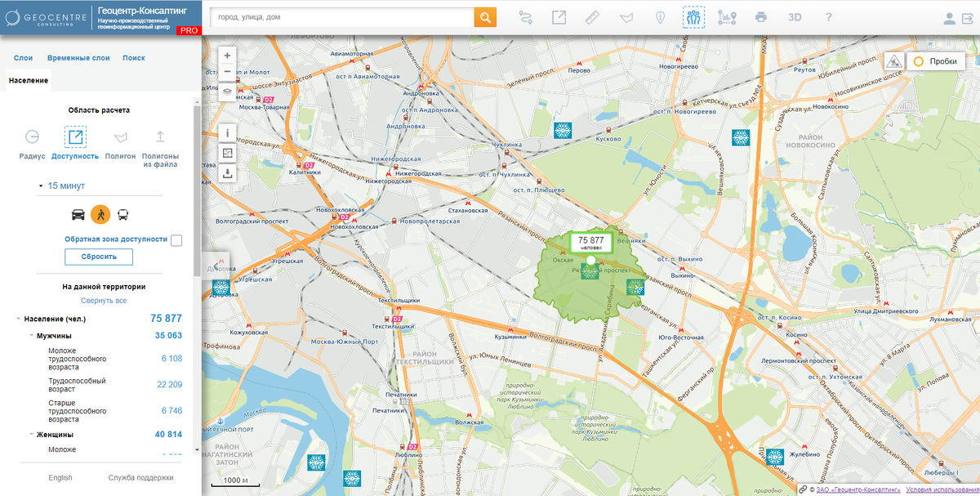Click the Свернуть все link
This screenshot has height=496, width=980.
pos(104,301)
